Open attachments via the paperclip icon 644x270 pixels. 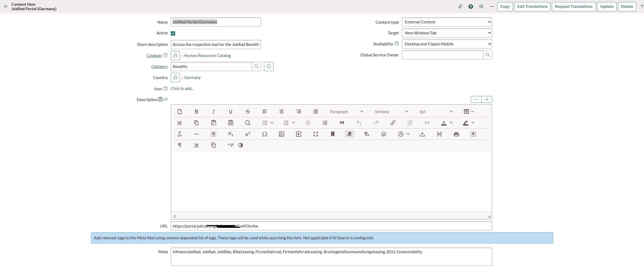tap(460, 7)
